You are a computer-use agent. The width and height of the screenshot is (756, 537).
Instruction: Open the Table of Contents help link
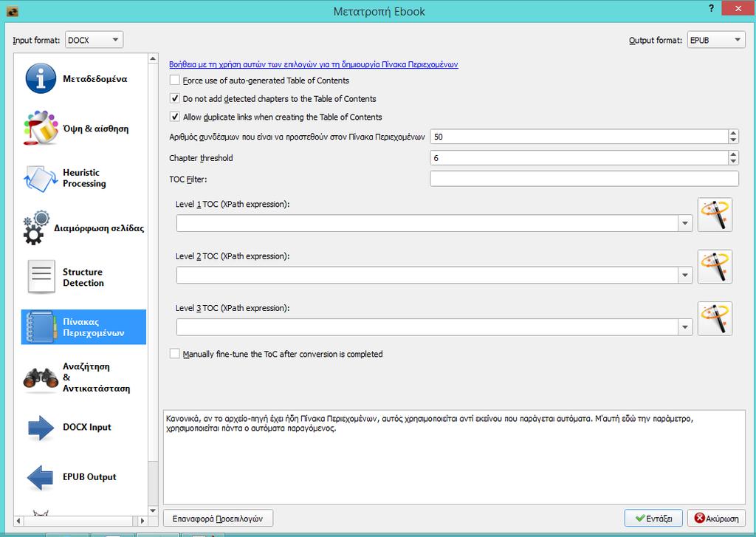tap(313, 64)
